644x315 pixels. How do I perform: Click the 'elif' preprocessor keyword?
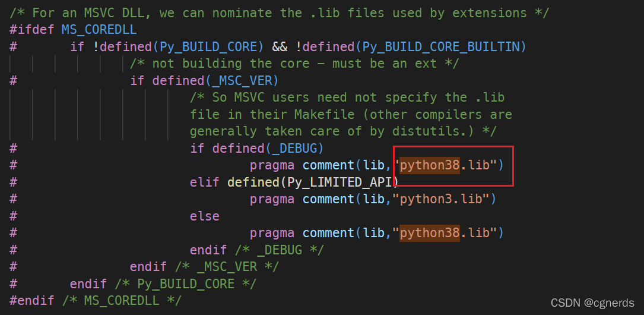point(205,182)
